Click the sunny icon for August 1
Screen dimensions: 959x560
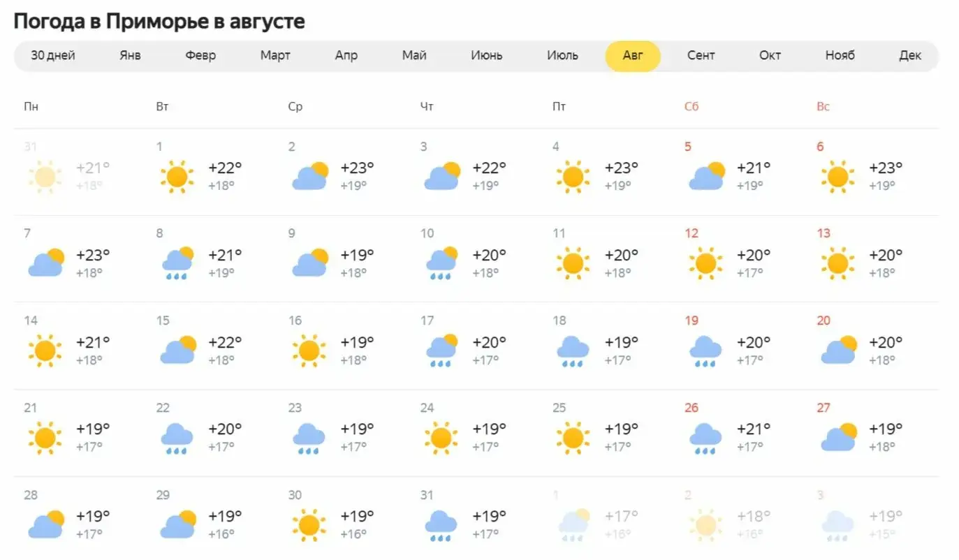click(177, 177)
